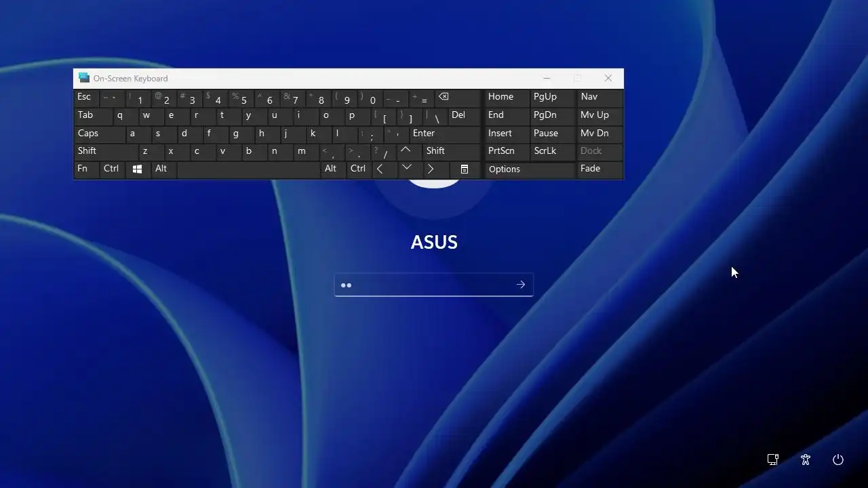Minimize the On-Screen Keyboard window
Image resolution: width=868 pixels, height=488 pixels.
(547, 79)
